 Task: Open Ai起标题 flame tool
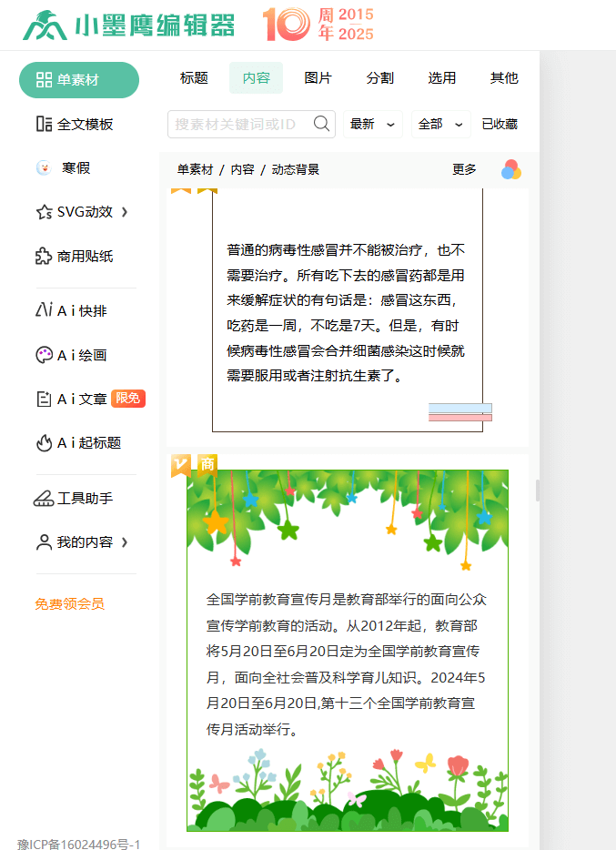tap(78, 442)
